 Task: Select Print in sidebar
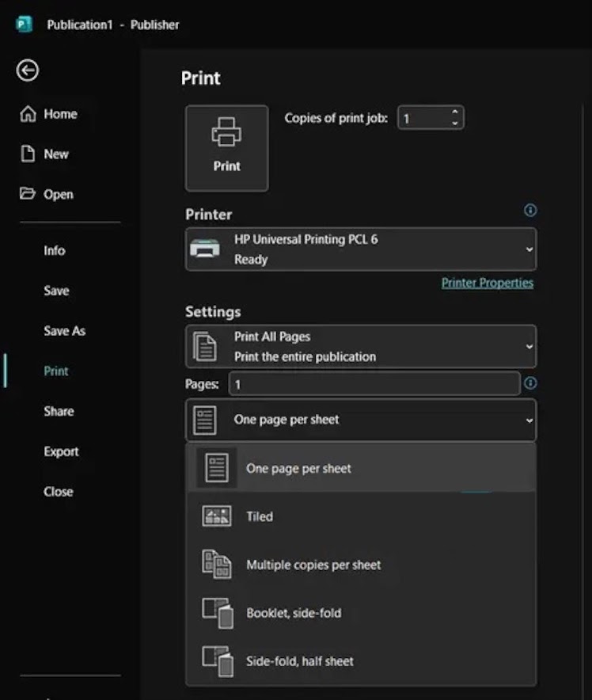tap(55, 371)
